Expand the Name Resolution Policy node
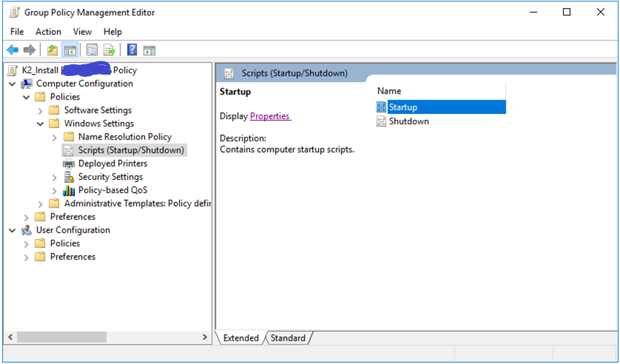This screenshot has width=620, height=364. [55, 137]
